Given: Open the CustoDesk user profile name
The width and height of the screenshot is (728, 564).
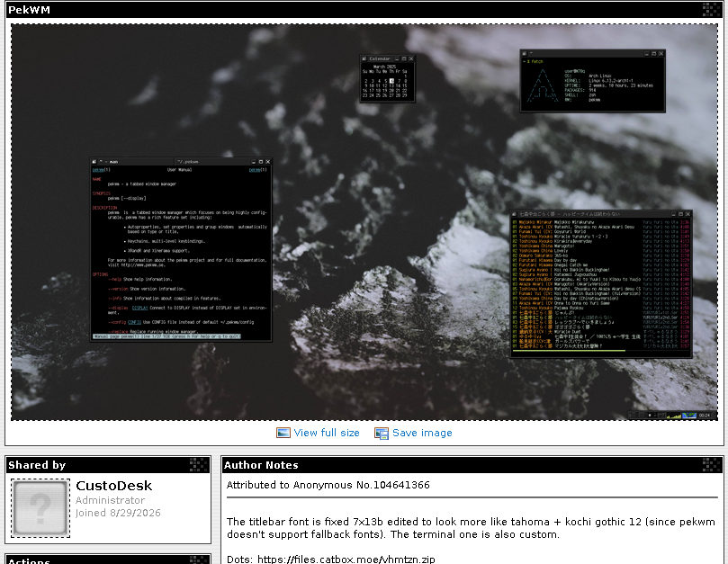Looking at the screenshot, I should tap(113, 486).
